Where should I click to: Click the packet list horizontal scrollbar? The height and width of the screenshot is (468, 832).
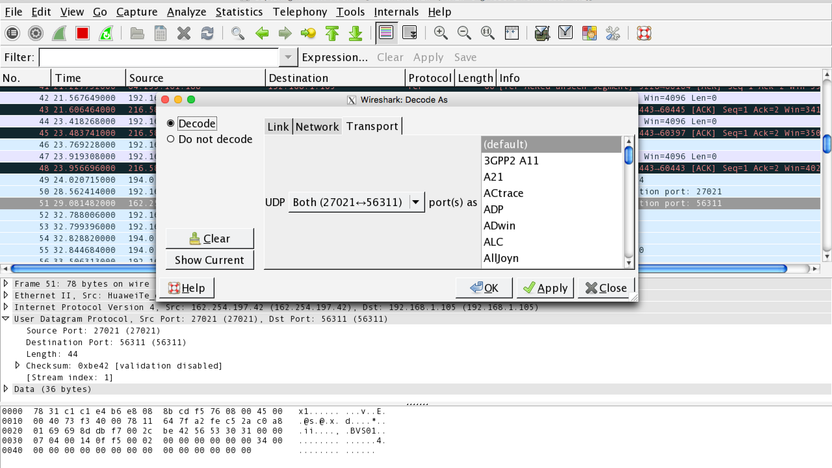(398, 268)
